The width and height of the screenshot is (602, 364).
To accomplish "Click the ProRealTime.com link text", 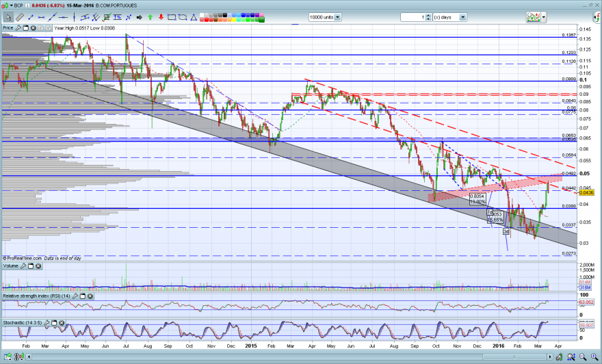I will pyautogui.click(x=24, y=259).
